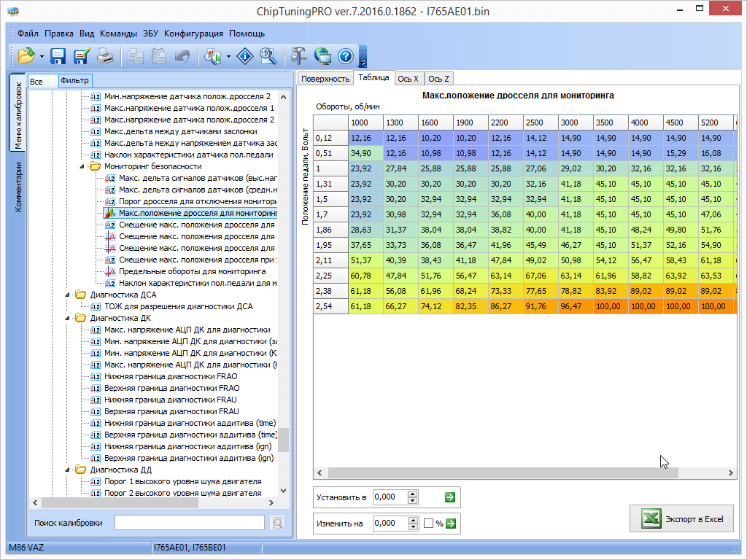Click the 'Поиск калибровки' search field

pos(189,522)
